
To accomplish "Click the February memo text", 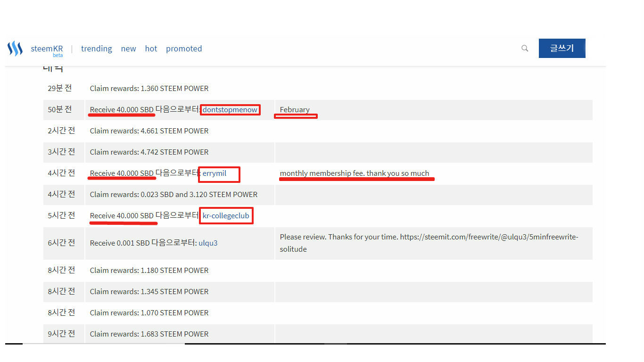I will point(295,109).
